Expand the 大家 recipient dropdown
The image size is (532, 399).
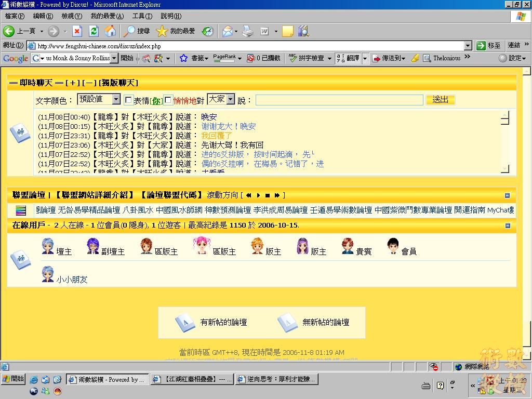[230, 99]
